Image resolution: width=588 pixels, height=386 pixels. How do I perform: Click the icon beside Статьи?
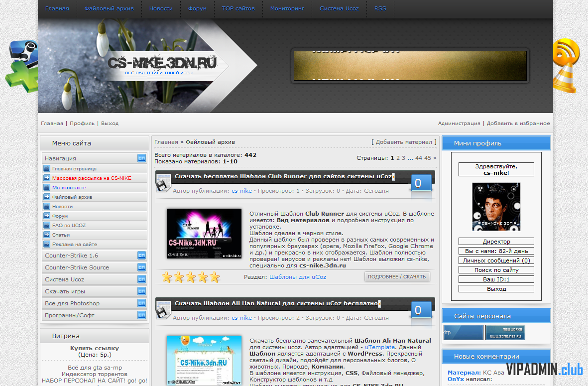click(x=47, y=235)
